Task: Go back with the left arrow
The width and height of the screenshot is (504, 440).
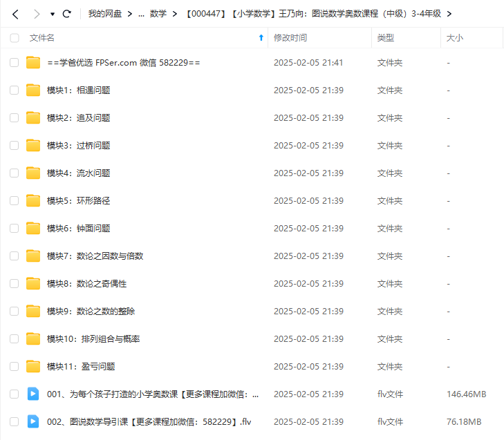Action: pyautogui.click(x=15, y=14)
